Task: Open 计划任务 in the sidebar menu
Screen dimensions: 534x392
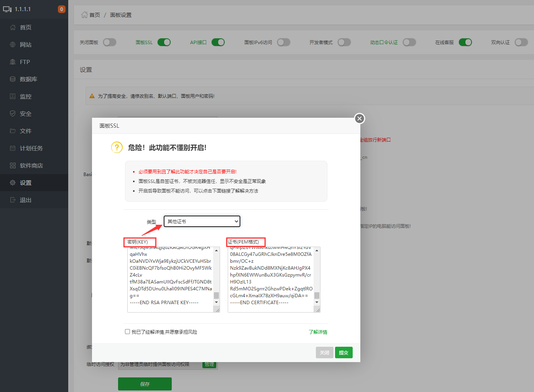Action: pyautogui.click(x=34, y=148)
